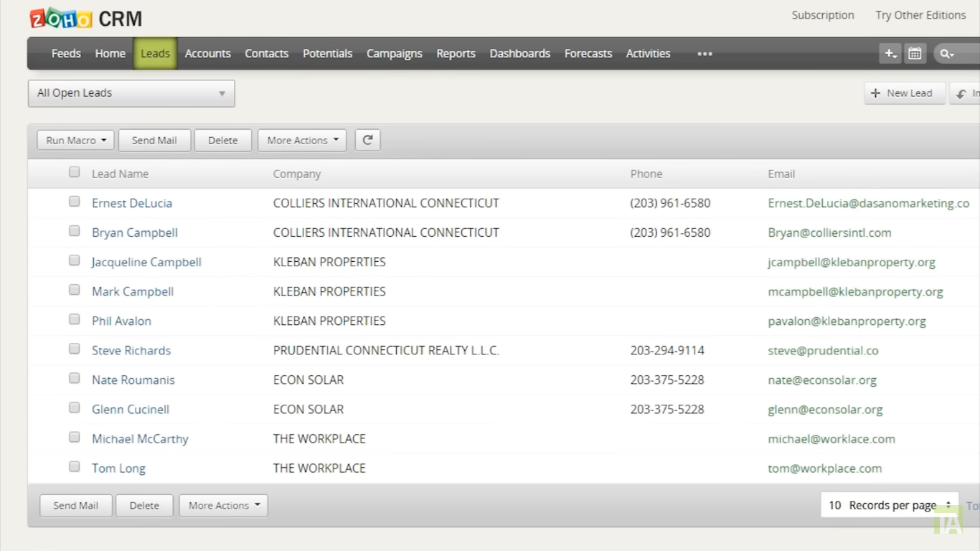Click phone number 203-294-9114

[x=667, y=350]
